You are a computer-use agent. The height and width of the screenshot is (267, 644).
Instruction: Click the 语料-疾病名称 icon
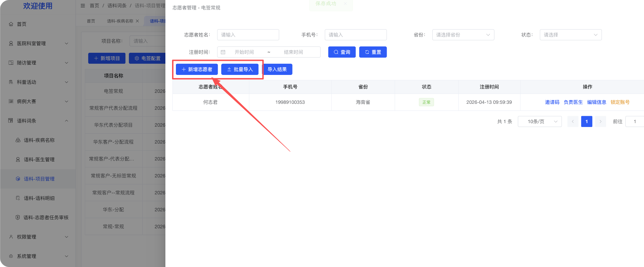[18, 140]
